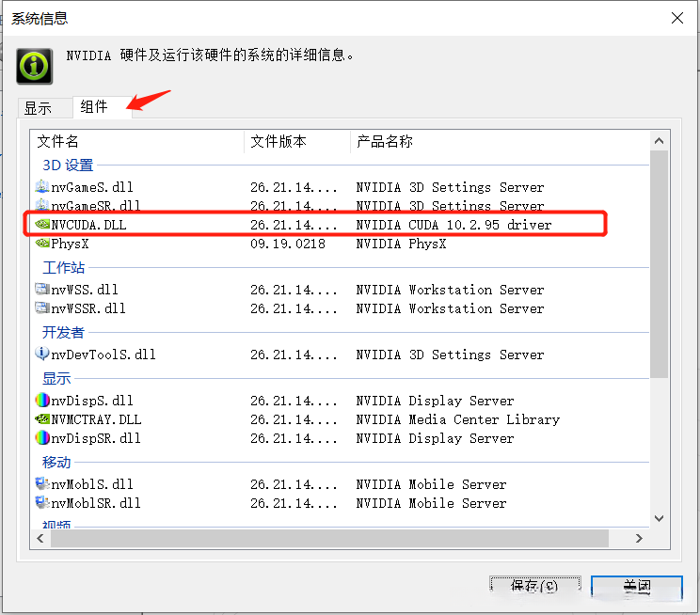
Task: Click the nvWSS.dll workstation icon
Action: coord(42,290)
